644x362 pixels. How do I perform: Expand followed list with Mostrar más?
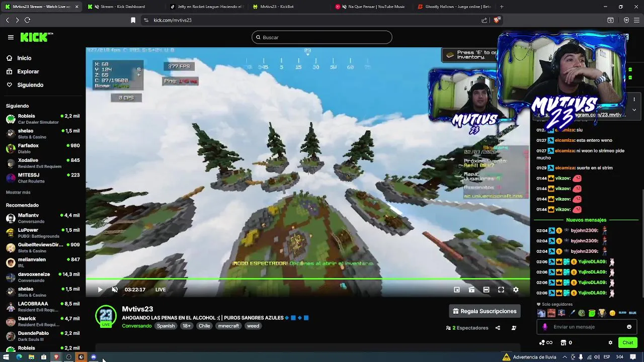pos(18,192)
